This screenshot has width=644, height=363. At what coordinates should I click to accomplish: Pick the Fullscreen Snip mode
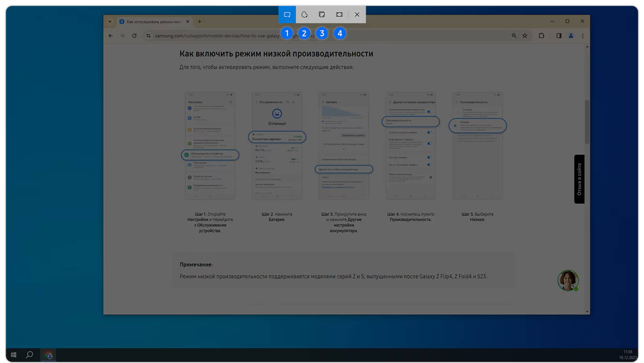click(339, 15)
